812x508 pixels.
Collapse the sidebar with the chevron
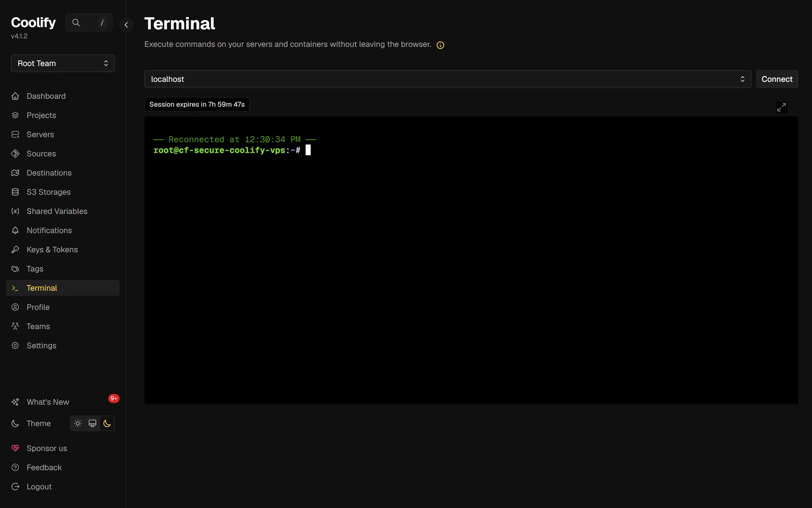coord(126,24)
